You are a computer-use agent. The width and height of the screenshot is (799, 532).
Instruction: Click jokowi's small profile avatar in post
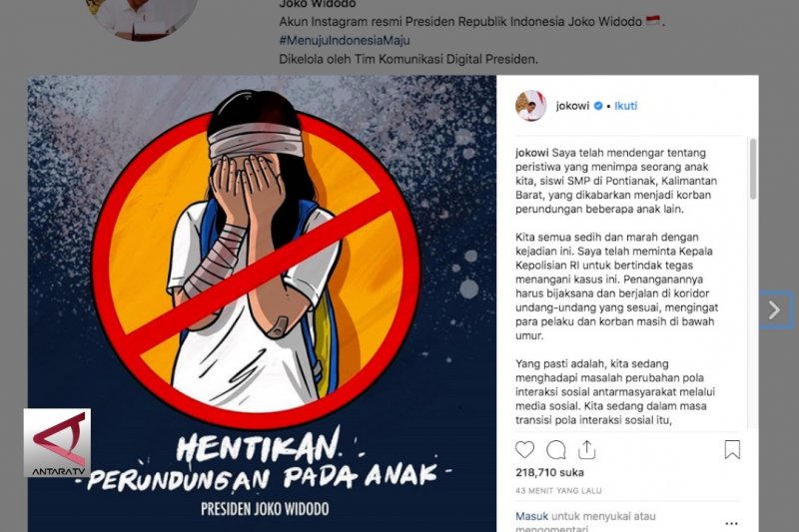click(531, 106)
